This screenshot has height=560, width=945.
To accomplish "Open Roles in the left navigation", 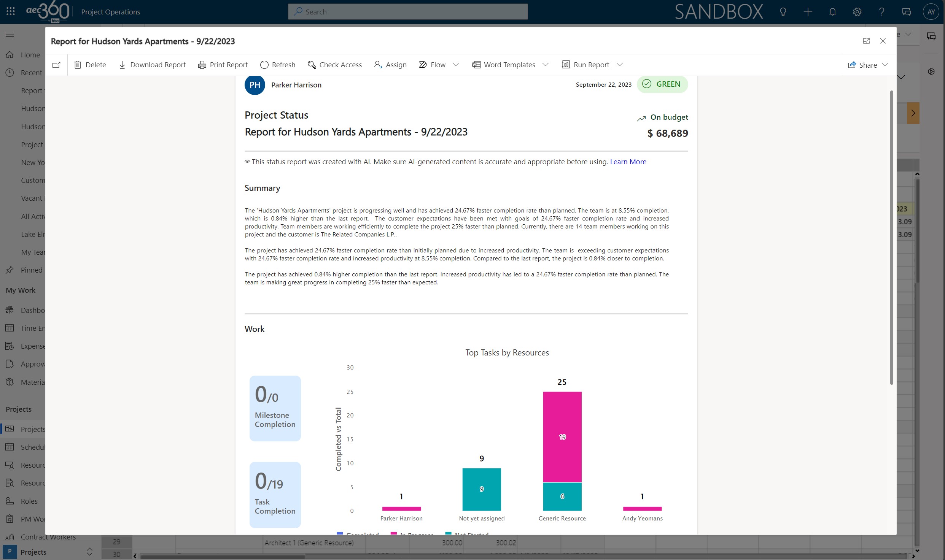I will (x=29, y=501).
